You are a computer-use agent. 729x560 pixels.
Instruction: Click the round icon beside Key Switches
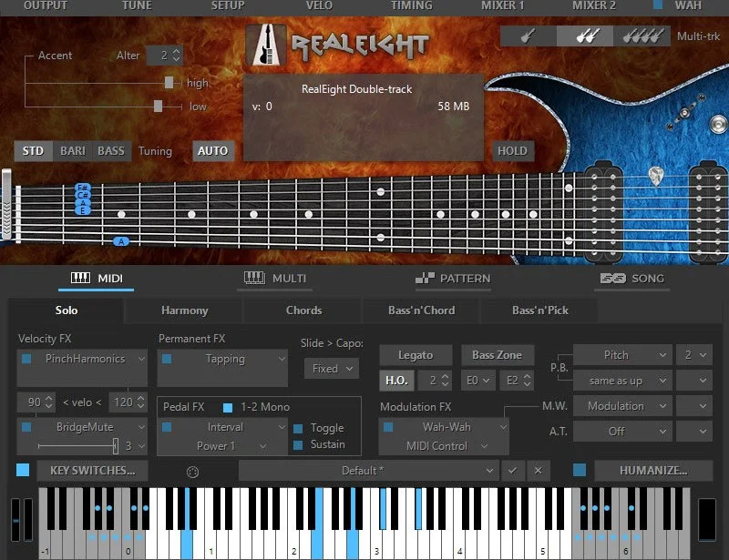191,471
